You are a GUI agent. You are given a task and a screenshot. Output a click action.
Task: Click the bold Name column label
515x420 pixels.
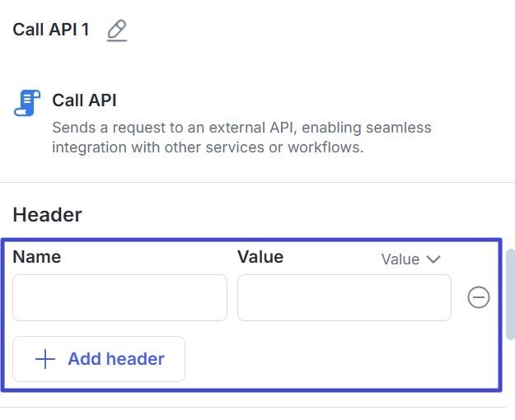(x=36, y=256)
